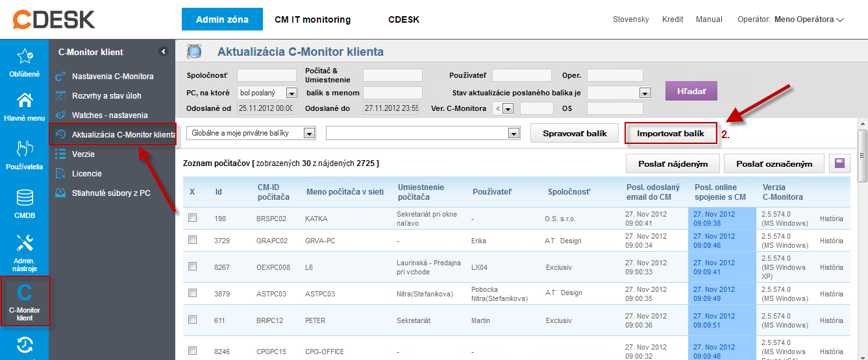Click Poslať nájdeným button

(x=672, y=163)
